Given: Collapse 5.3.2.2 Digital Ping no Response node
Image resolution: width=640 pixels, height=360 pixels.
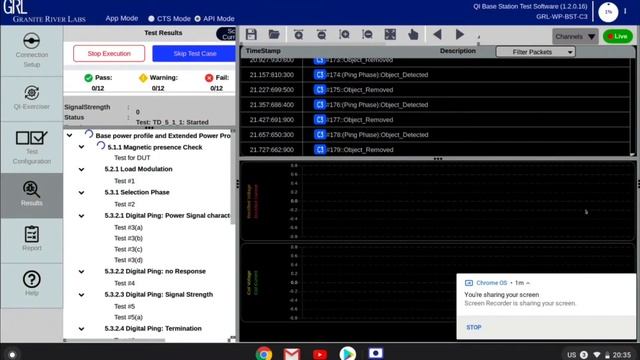Looking at the screenshot, I should pyautogui.click(x=82, y=271).
